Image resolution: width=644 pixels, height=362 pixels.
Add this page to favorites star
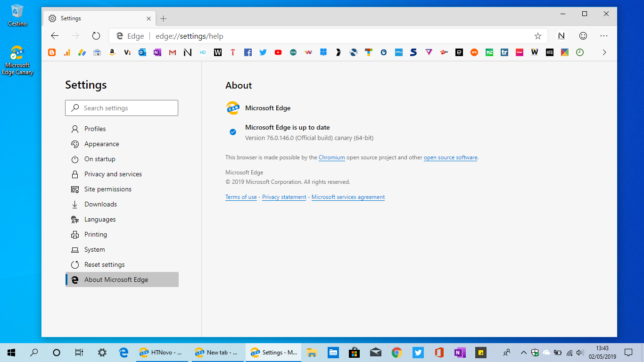coord(538,36)
